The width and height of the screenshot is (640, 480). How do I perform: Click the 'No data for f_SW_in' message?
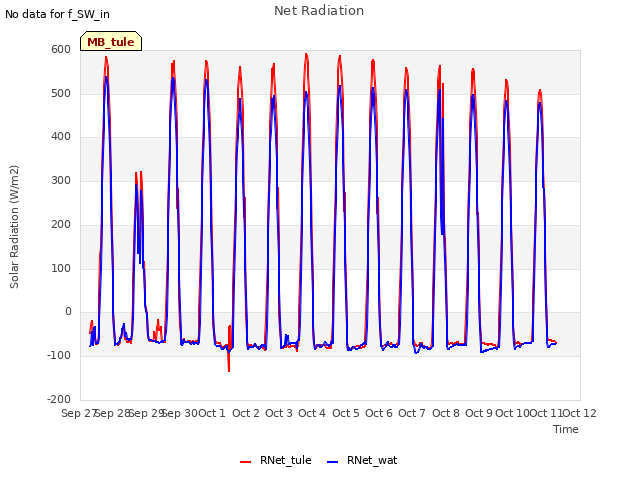click(57, 14)
